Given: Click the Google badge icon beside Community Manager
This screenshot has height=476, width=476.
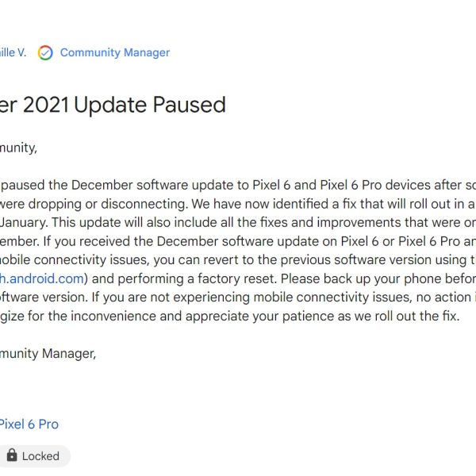Looking at the screenshot, I should (45, 53).
